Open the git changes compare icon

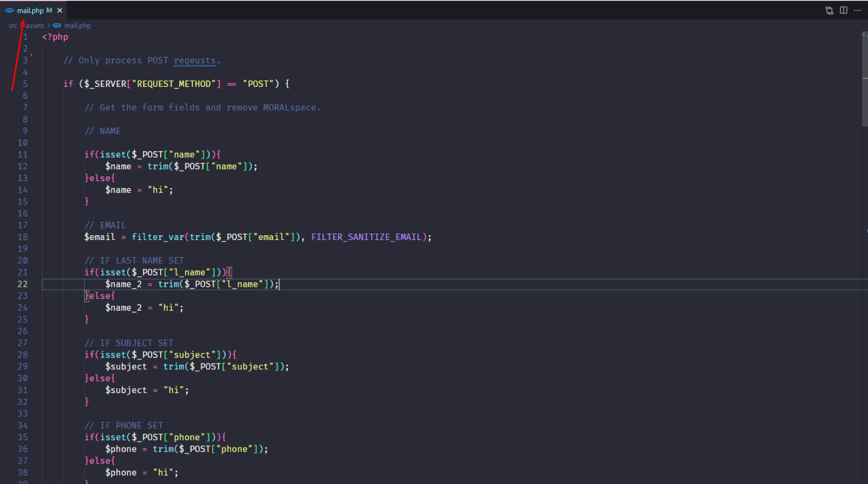829,10
